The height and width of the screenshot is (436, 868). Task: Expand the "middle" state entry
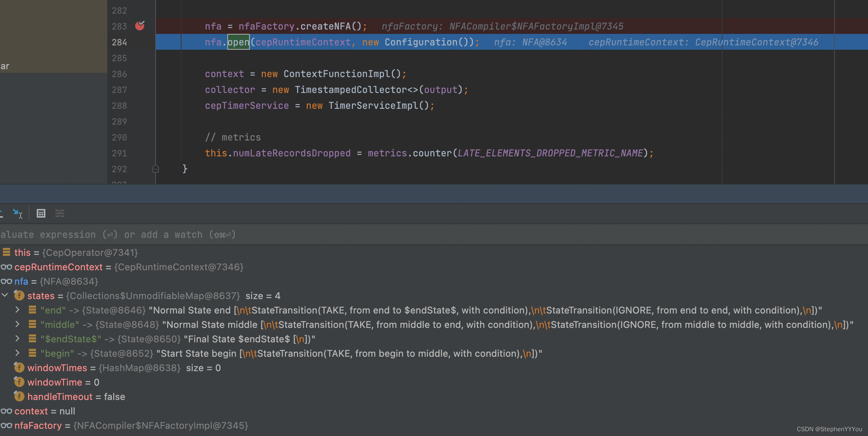pyautogui.click(x=17, y=324)
